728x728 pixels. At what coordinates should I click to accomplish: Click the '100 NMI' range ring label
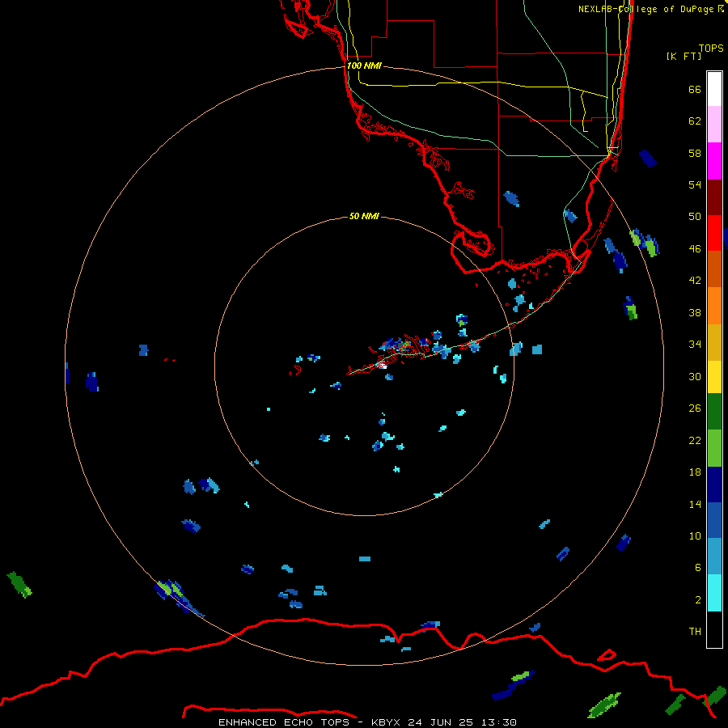(364, 66)
